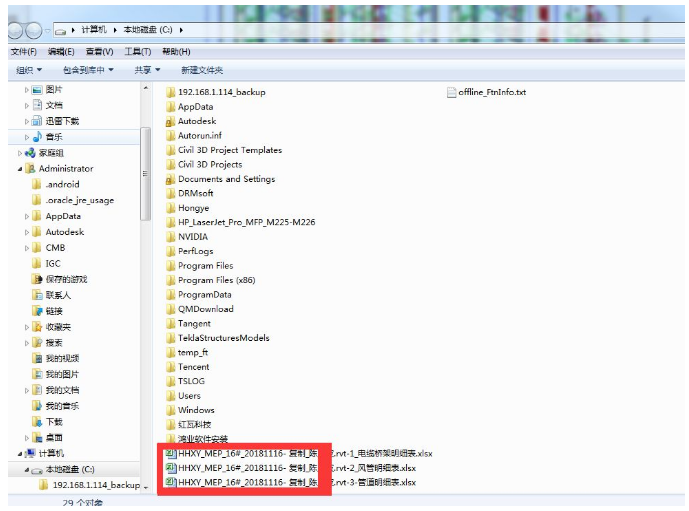The height and width of the screenshot is (511, 689).
Task: Click the Back navigation button
Action: pyautogui.click(x=15, y=30)
